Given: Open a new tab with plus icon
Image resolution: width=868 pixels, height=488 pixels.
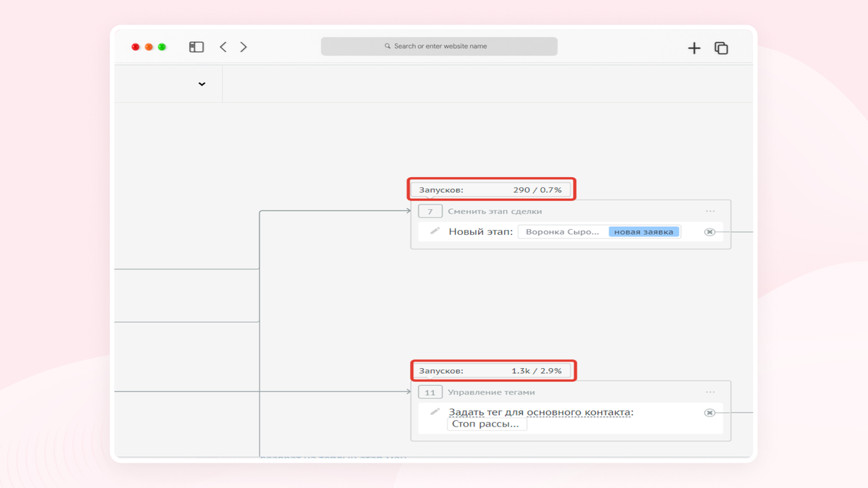Looking at the screenshot, I should [694, 48].
